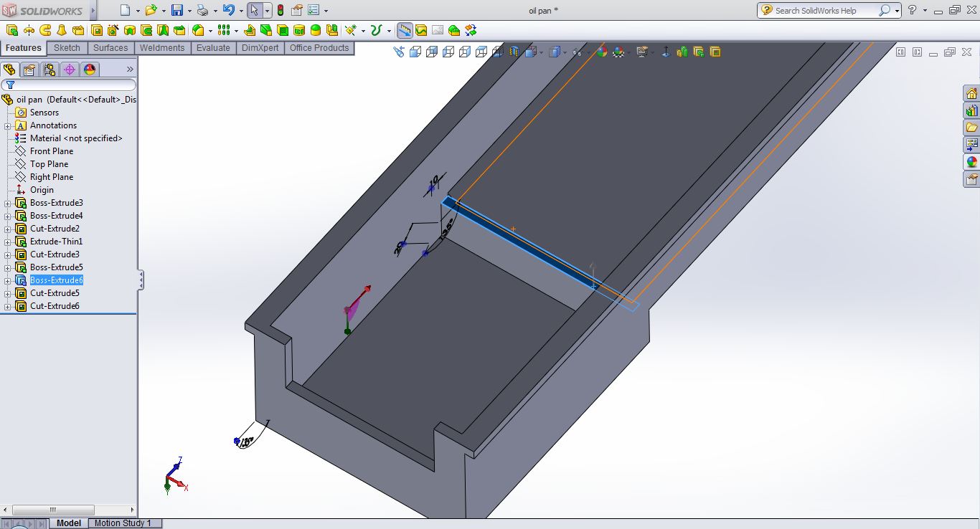Open the Help question mark dropdown arrow
The width and height of the screenshot is (980, 529).
click(x=925, y=11)
